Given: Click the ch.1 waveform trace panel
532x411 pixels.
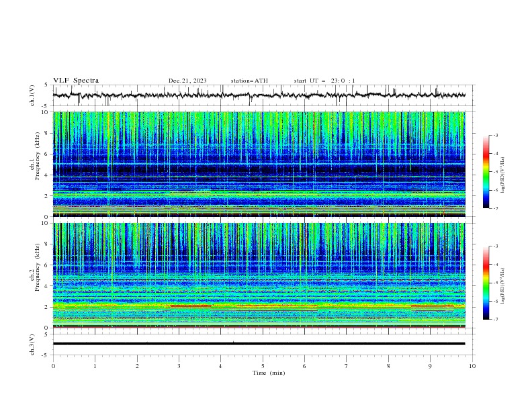Looking at the screenshot, I should click(x=264, y=95).
